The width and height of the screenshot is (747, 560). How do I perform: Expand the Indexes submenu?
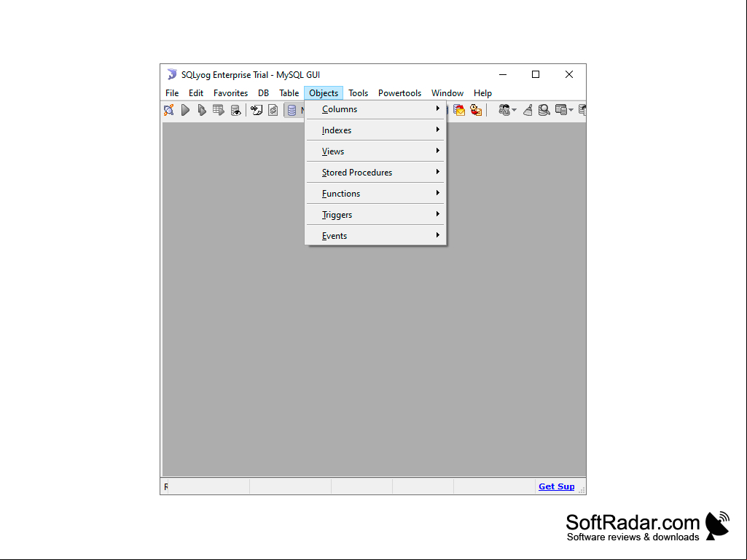[x=375, y=130]
